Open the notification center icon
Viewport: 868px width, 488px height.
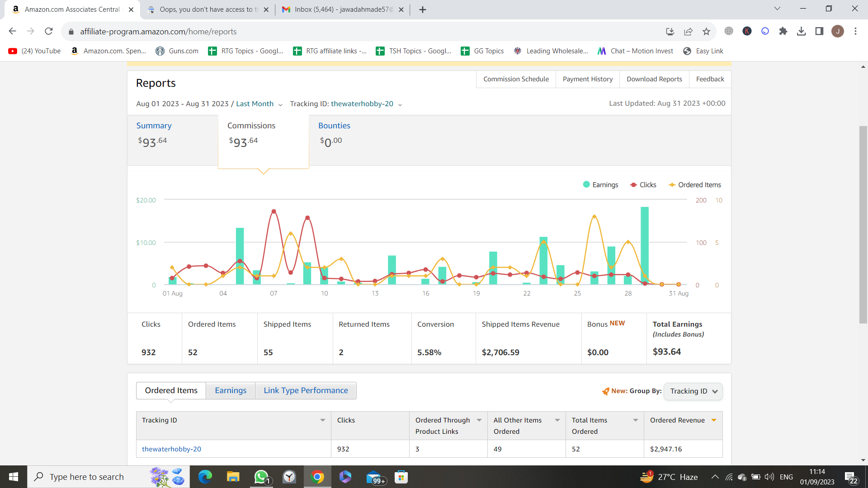click(851, 477)
